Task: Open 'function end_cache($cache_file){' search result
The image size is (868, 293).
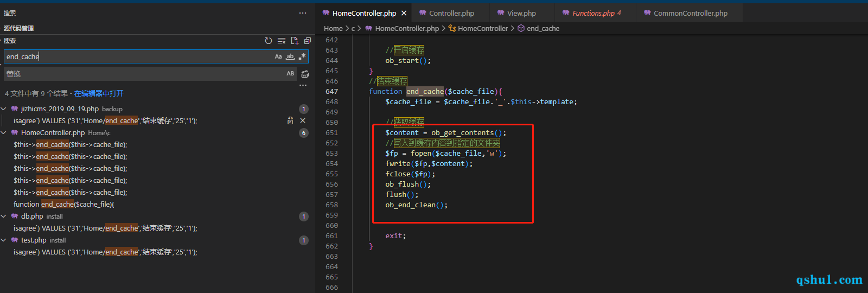Action: pos(63,204)
